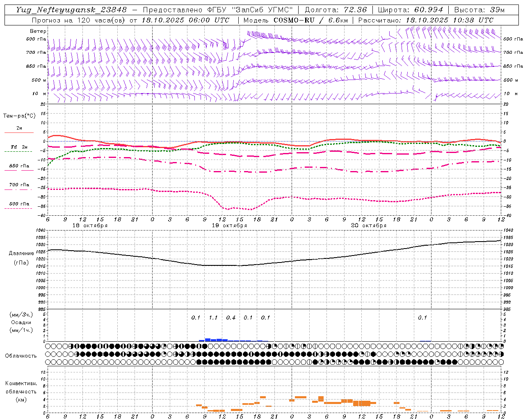Click the dashed line under Td 2м legend
Image resolution: width=525 pixels, height=420 pixels.
(x=18, y=151)
